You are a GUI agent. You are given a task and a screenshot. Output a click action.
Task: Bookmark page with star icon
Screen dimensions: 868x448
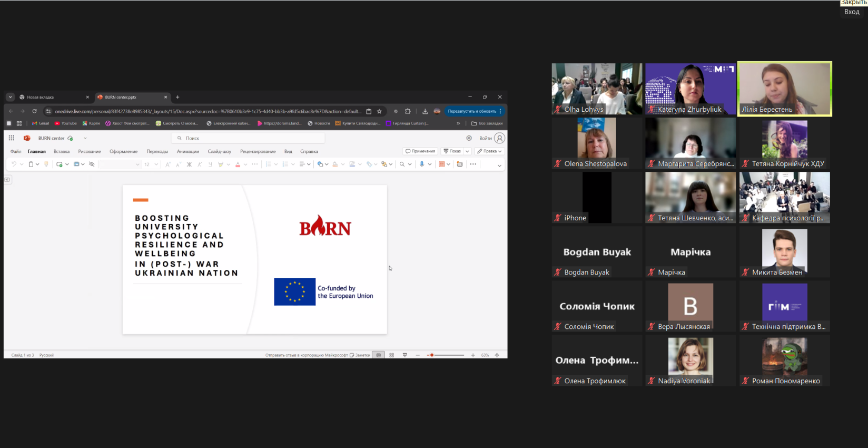tap(379, 111)
